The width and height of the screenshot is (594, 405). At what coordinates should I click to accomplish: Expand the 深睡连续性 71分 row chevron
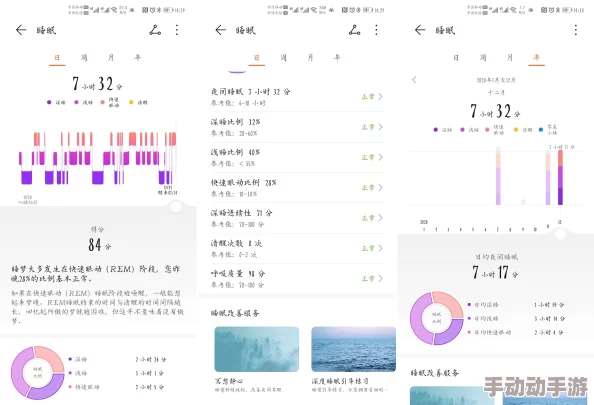click(380, 218)
